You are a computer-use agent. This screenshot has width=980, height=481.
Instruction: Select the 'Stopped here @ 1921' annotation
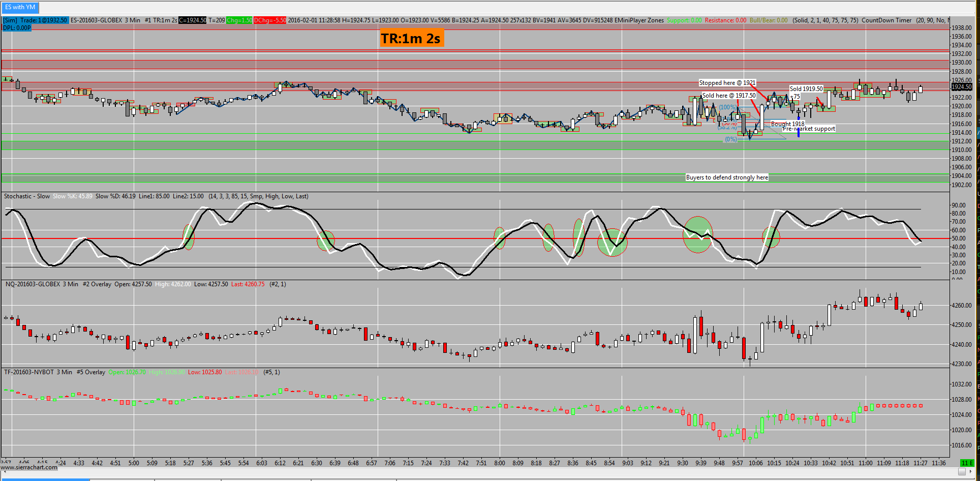pyautogui.click(x=727, y=83)
